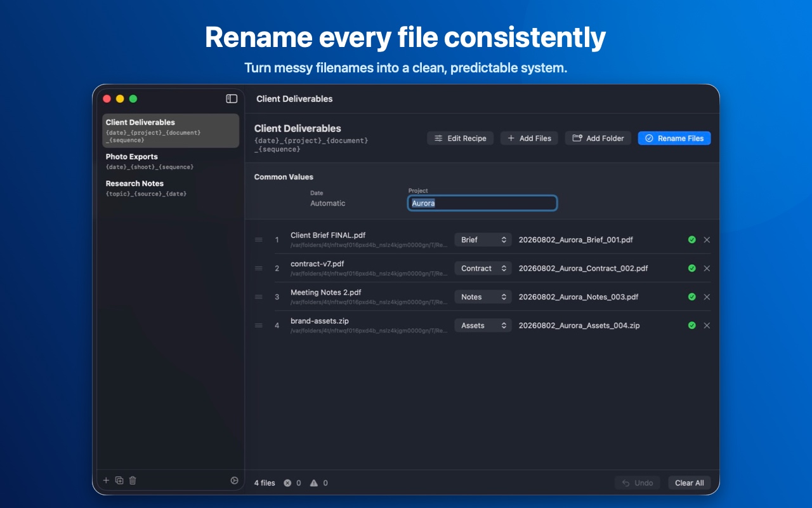
Task: Open the Edit Recipe editor
Action: pyautogui.click(x=460, y=138)
